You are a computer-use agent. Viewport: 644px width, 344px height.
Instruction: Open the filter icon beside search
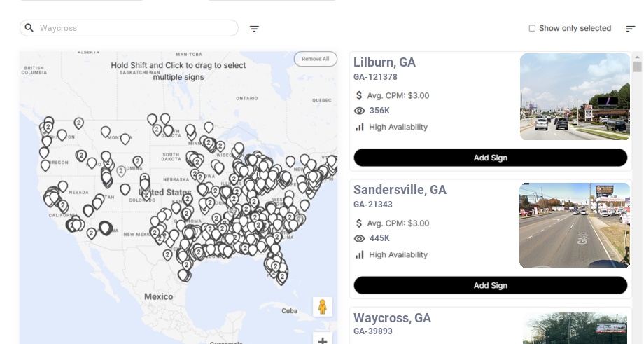pyautogui.click(x=255, y=29)
